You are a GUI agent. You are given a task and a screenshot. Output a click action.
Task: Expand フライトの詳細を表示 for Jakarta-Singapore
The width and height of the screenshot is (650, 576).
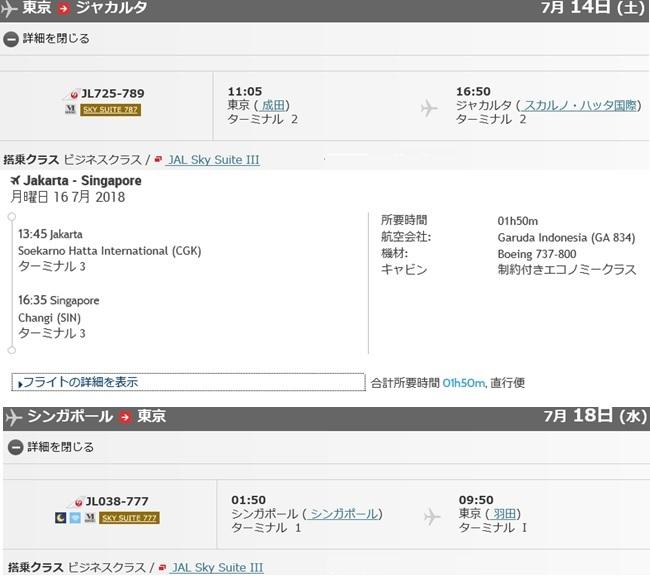[x=188, y=382]
